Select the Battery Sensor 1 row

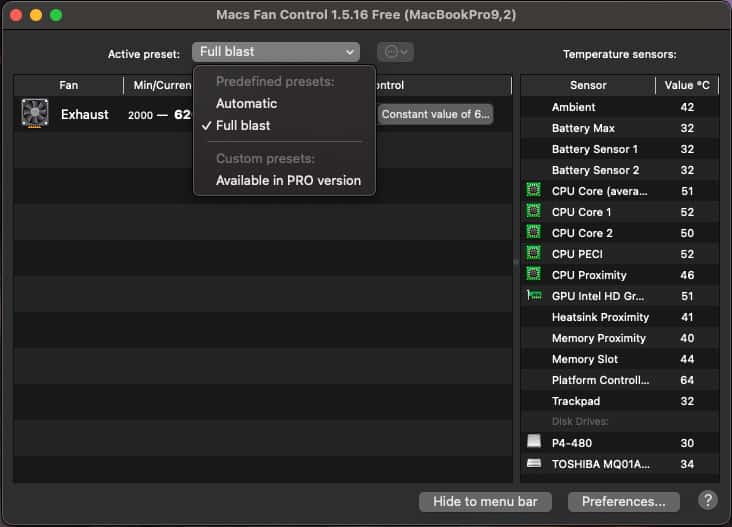click(619, 149)
